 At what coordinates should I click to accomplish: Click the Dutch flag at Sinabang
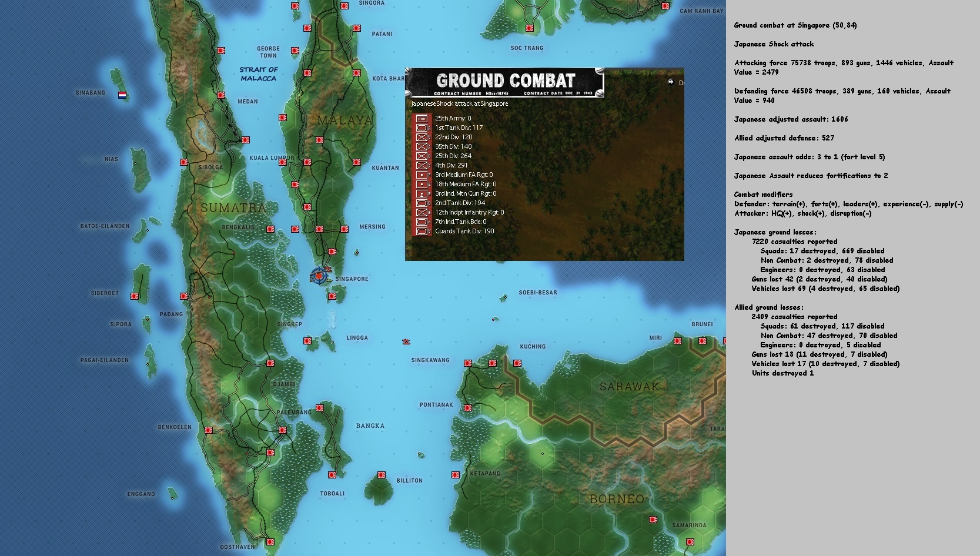122,95
